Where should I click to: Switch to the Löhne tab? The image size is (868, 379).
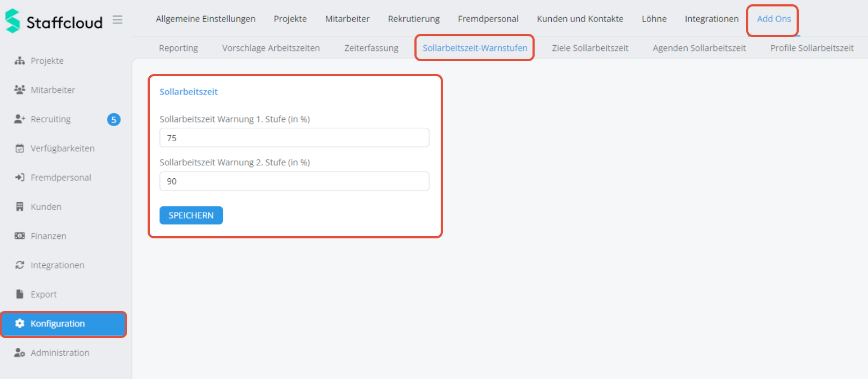(654, 19)
